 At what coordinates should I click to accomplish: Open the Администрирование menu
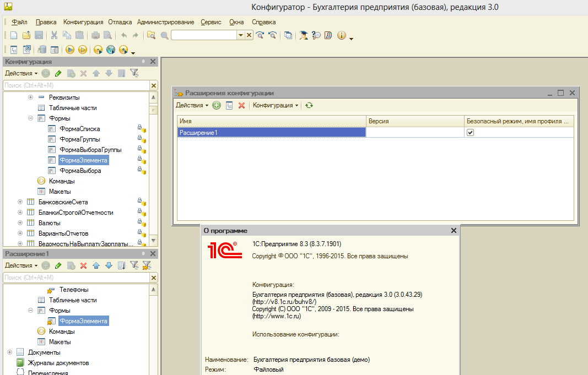point(166,22)
